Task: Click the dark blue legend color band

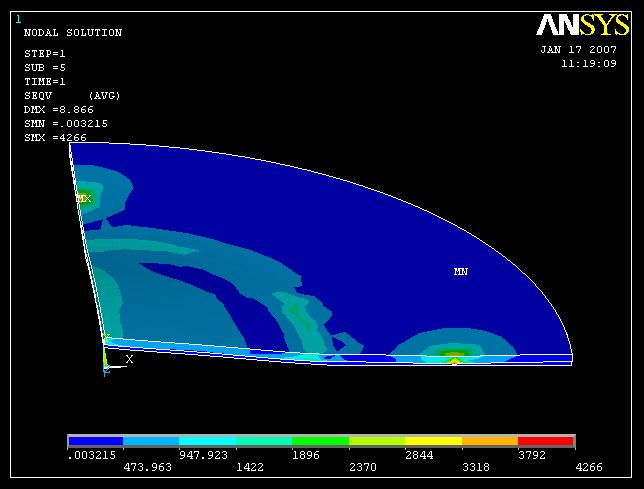Action: click(96, 441)
